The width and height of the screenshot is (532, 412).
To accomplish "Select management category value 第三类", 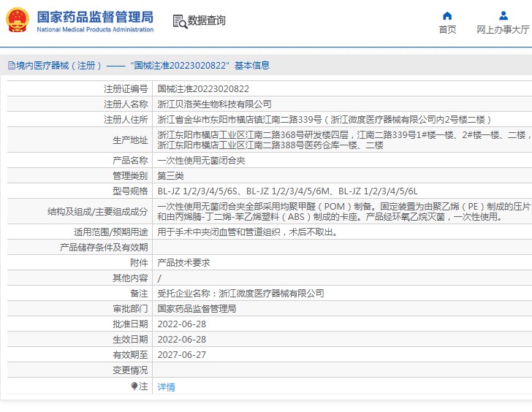I will [x=171, y=175].
